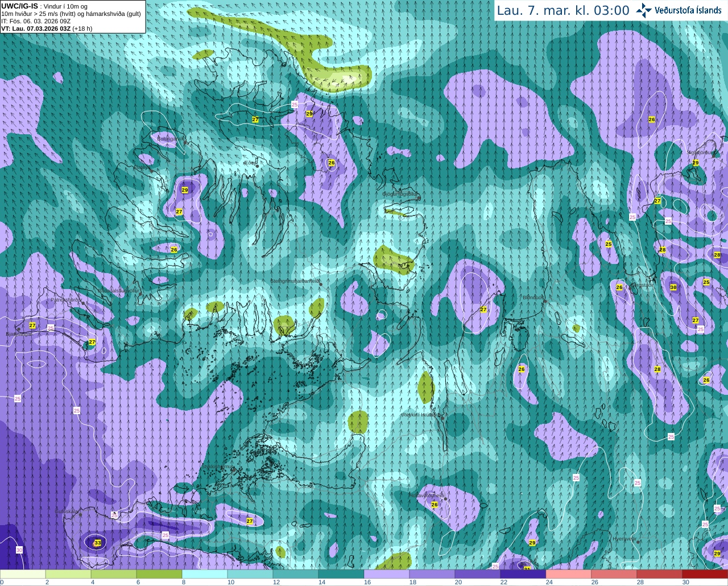Click the 14–16 m/s dark teal legend swatch
728x586 pixels.
pyautogui.click(x=341, y=574)
